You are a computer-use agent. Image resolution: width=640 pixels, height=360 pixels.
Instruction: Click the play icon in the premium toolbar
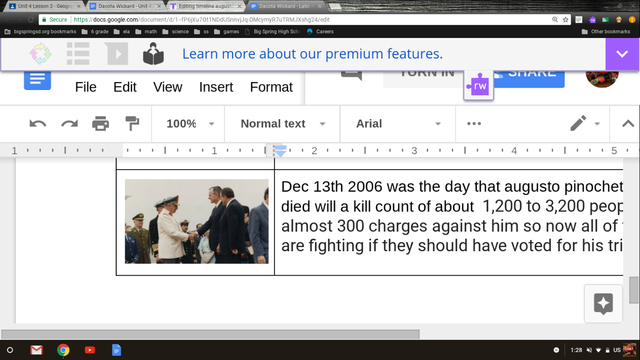pyautogui.click(x=117, y=54)
